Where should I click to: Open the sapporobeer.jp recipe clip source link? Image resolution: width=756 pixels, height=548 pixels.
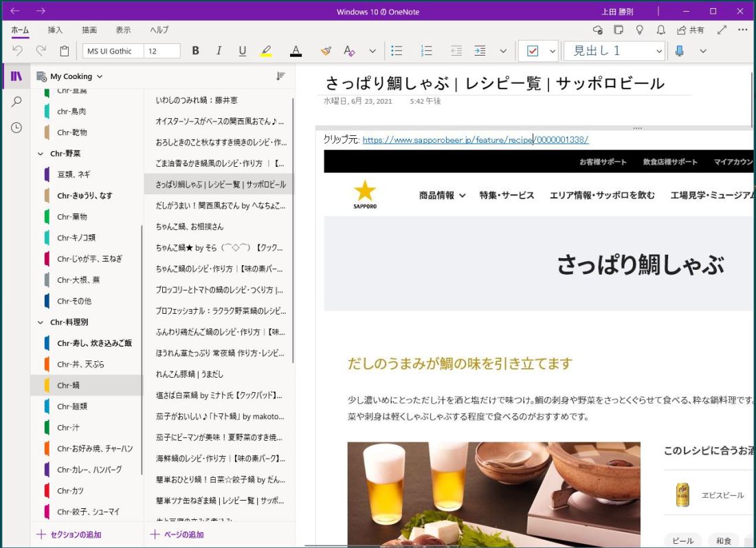coord(476,140)
